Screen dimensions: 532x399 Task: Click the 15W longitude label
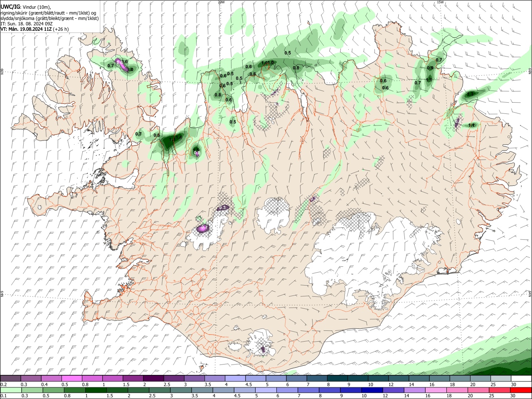point(440,2)
